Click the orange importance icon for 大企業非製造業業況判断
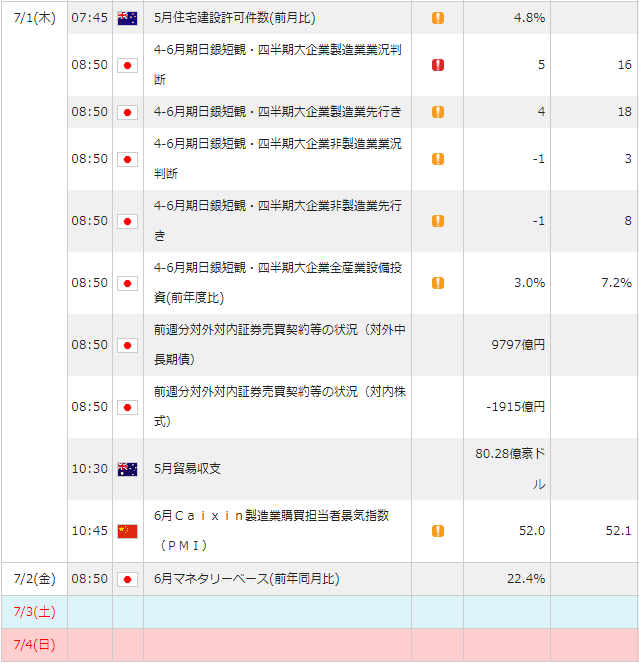Viewport: 639px width, 663px height. click(438, 159)
